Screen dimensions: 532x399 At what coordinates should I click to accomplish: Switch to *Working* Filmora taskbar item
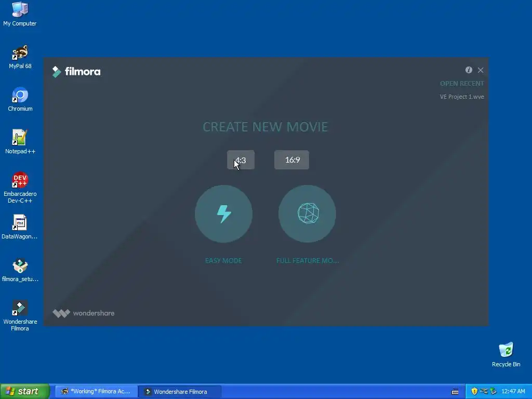pos(96,392)
